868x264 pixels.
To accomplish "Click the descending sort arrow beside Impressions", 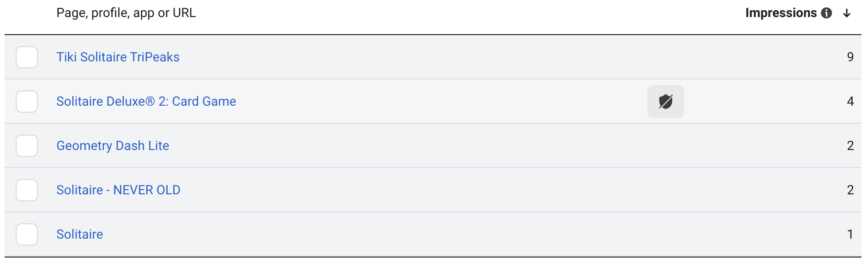I will tap(847, 13).
